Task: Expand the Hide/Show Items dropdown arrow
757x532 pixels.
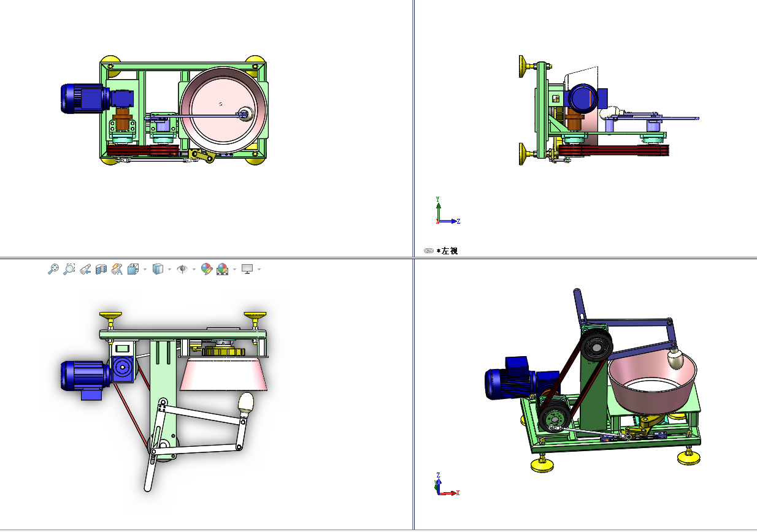Action: pos(194,269)
